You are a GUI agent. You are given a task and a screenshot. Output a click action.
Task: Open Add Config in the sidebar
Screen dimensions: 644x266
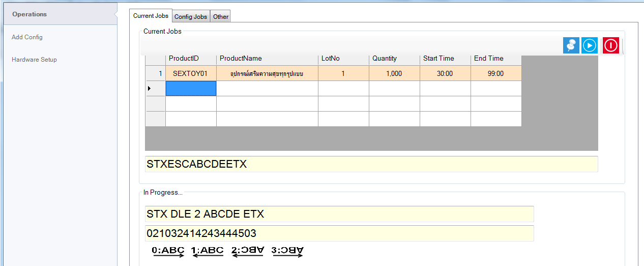[x=27, y=37]
